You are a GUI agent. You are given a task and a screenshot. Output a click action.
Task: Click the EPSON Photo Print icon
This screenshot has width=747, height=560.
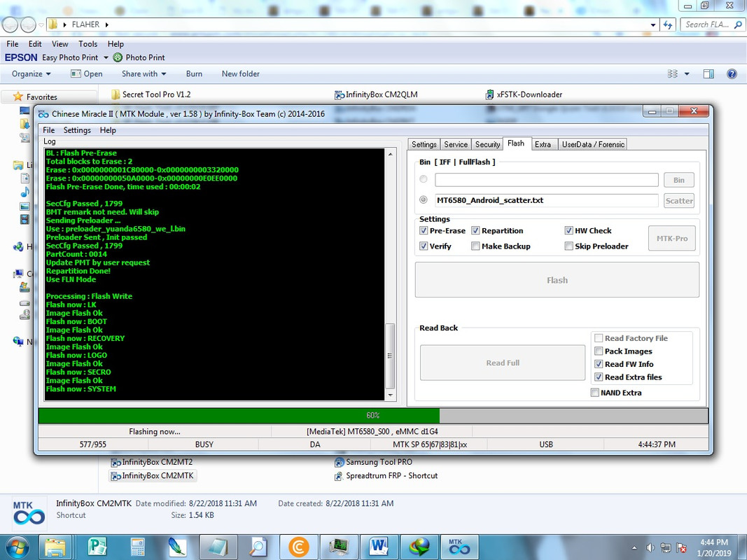[118, 57]
